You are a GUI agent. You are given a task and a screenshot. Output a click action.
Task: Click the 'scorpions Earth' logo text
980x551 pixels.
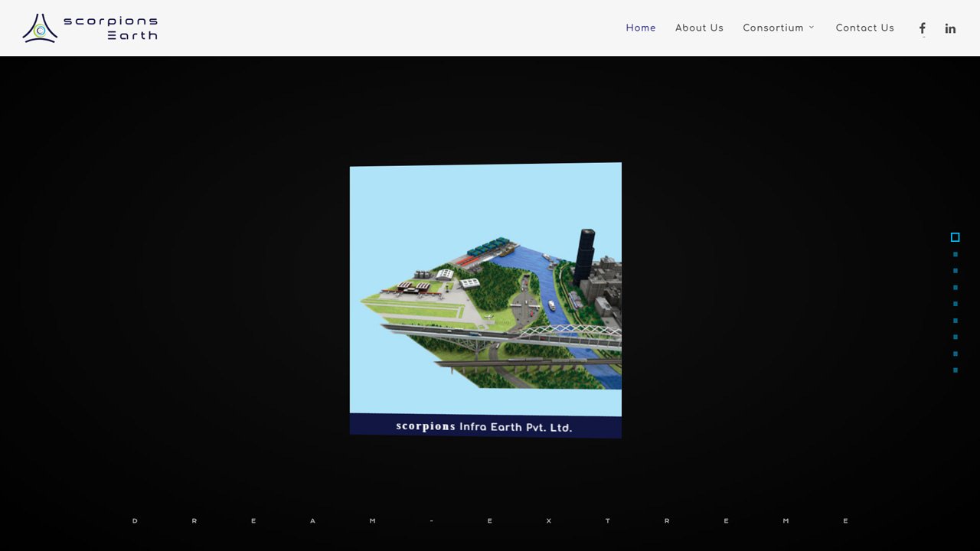pyautogui.click(x=110, y=28)
